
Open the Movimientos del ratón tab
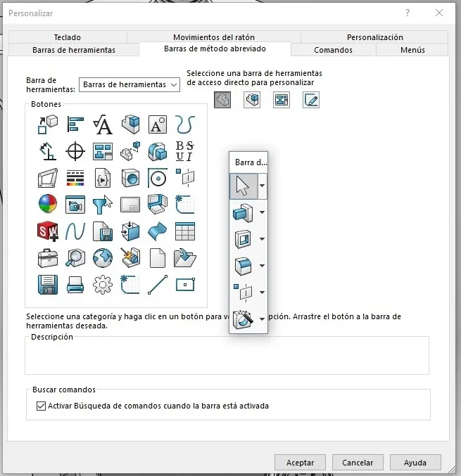point(214,37)
